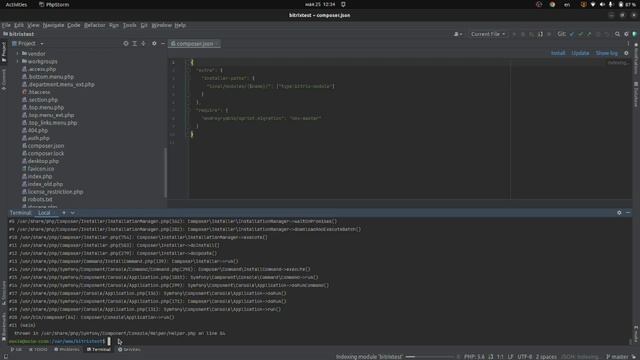Open Current File run configuration dropdown
Image resolution: width=640 pixels, height=360 pixels.
pyautogui.click(x=488, y=34)
